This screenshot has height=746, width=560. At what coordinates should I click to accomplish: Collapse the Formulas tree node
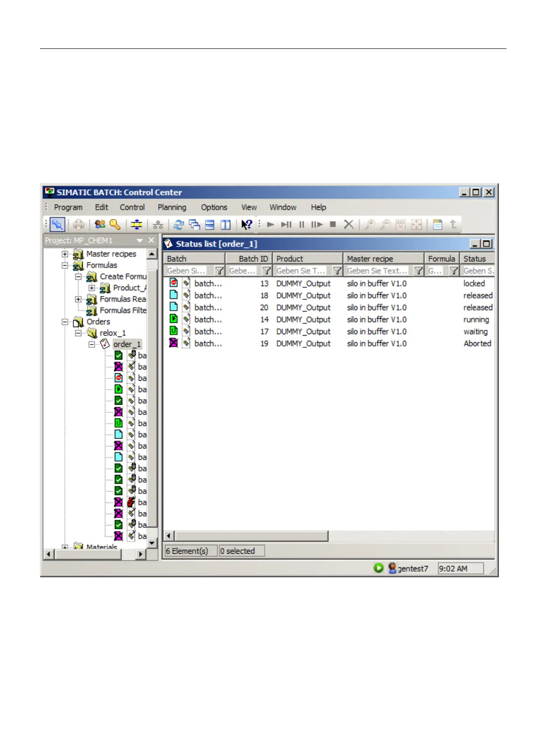[x=65, y=265]
